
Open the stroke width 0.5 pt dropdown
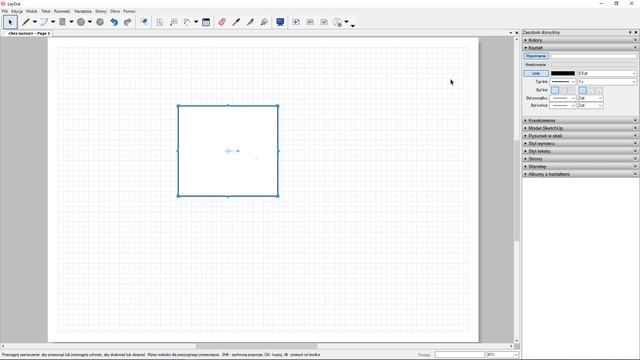[607, 73]
